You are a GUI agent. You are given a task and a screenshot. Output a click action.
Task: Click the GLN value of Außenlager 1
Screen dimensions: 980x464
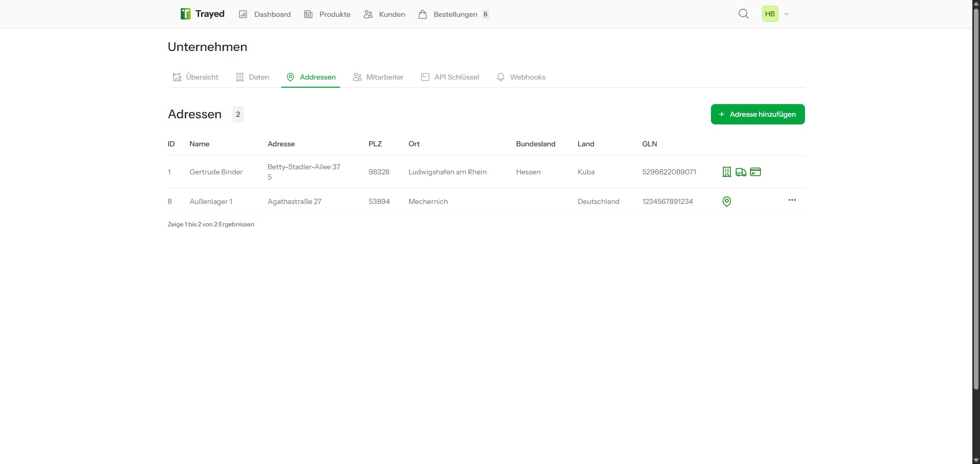pyautogui.click(x=668, y=201)
